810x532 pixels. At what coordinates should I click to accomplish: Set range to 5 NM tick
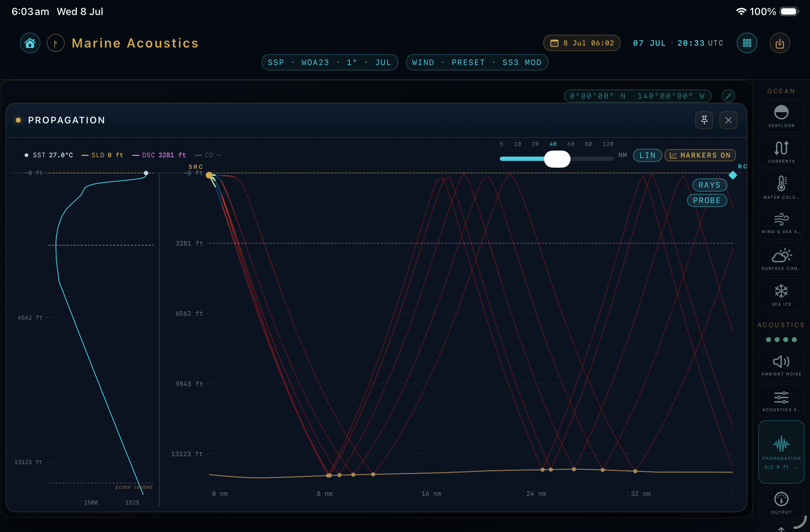pyautogui.click(x=502, y=144)
